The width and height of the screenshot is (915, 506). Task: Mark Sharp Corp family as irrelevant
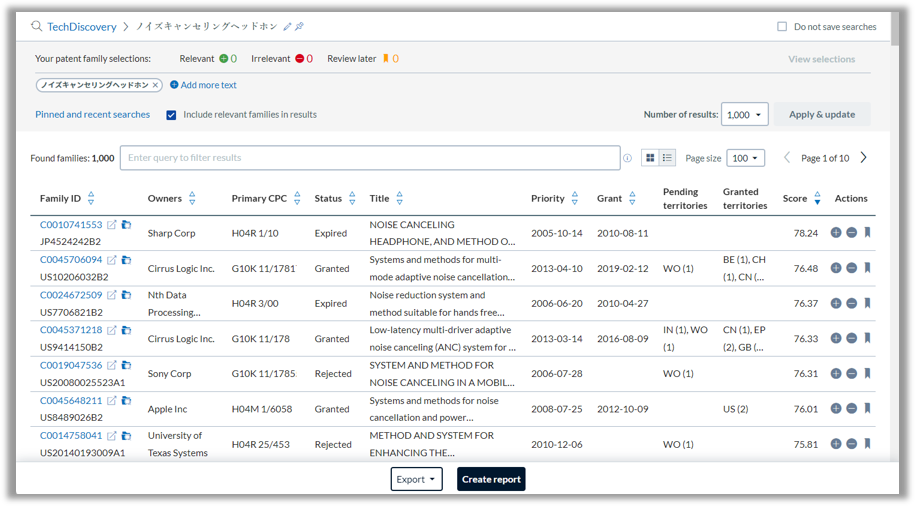[x=851, y=233]
